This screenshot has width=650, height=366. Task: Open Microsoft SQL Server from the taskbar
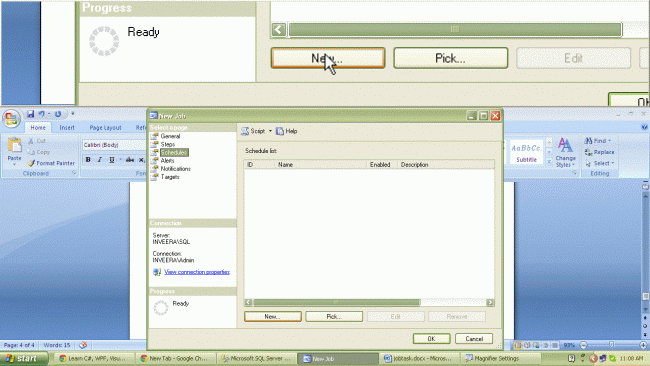coord(256,359)
